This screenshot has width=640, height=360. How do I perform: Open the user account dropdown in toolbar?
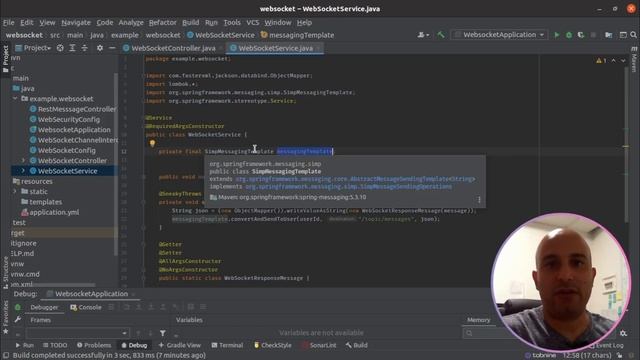[423, 35]
